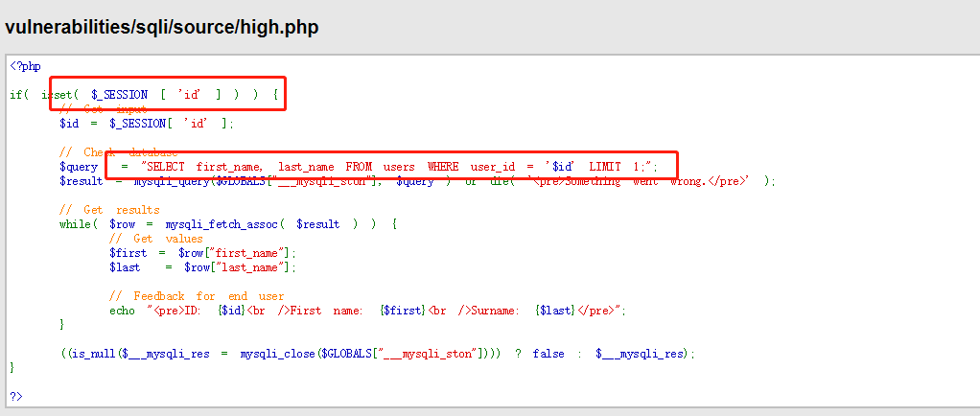Click the opening <?php tag
This screenshot has width=980, height=416.
[26, 65]
